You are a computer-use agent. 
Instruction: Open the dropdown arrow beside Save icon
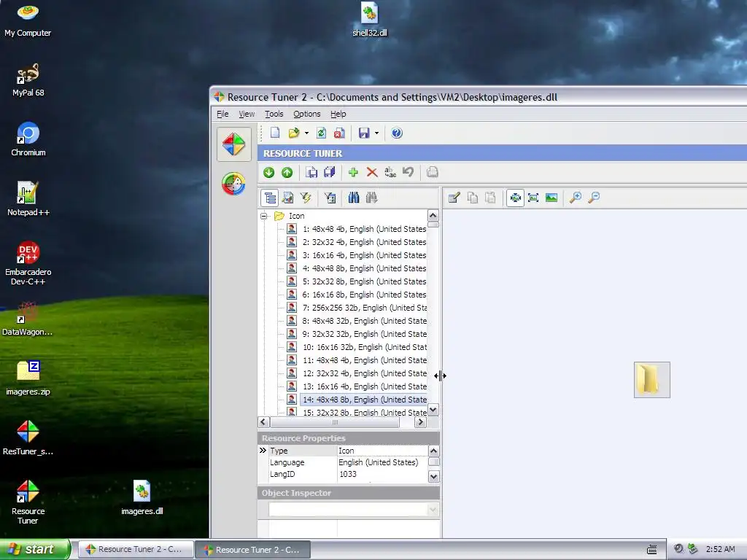click(376, 133)
